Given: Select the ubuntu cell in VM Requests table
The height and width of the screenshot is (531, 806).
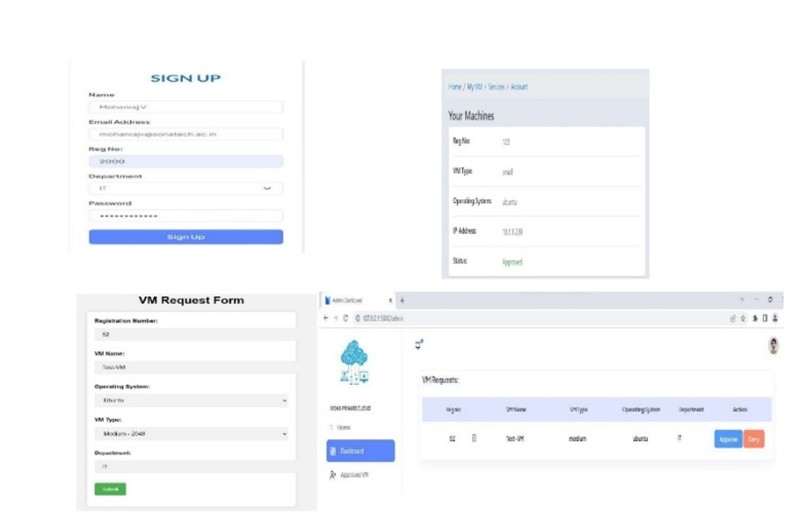Looking at the screenshot, I should (640, 438).
